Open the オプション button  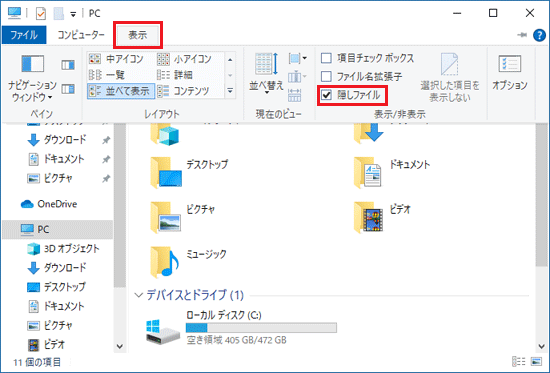(510, 73)
